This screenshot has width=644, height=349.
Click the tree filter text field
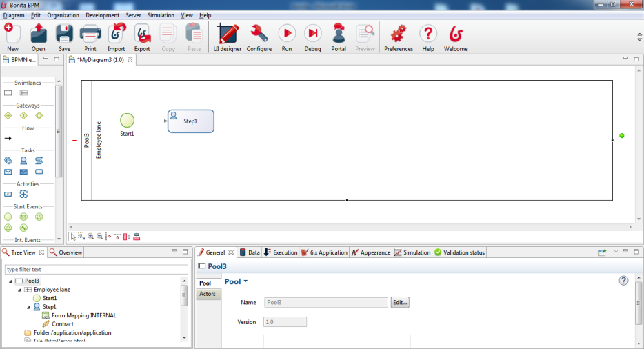(x=96, y=269)
